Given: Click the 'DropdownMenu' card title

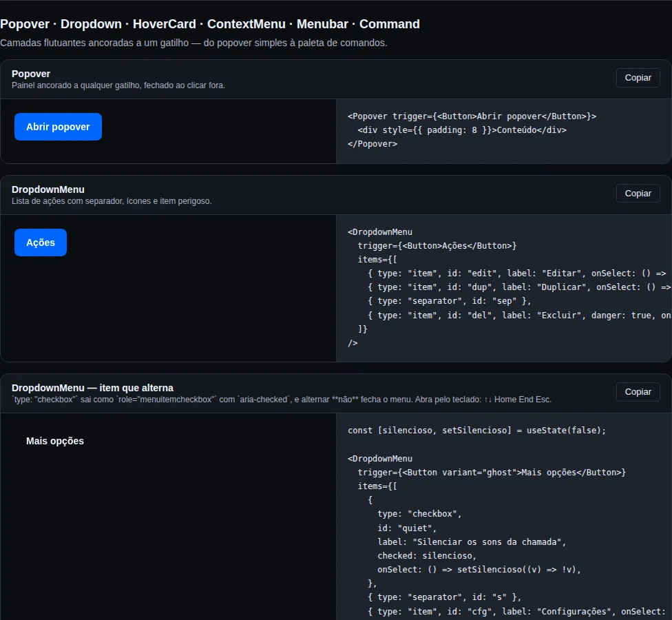Looking at the screenshot, I should [48, 189].
